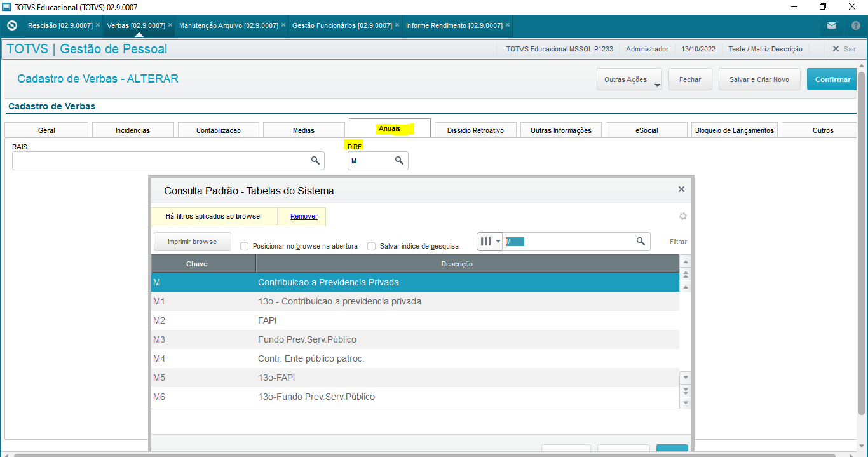Image resolution: width=868 pixels, height=457 pixels.
Task: Select row M Contribuicao a Previdencia Privada
Action: pos(415,282)
